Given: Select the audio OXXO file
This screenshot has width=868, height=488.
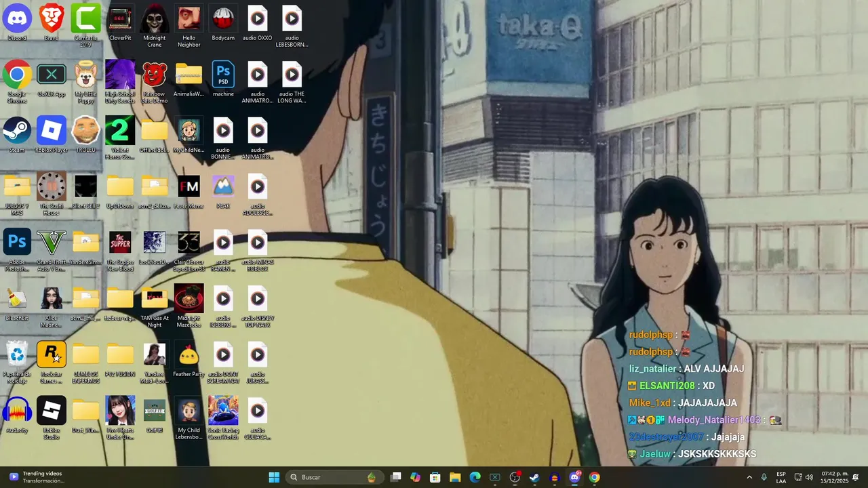Looking at the screenshot, I should pos(257,23).
